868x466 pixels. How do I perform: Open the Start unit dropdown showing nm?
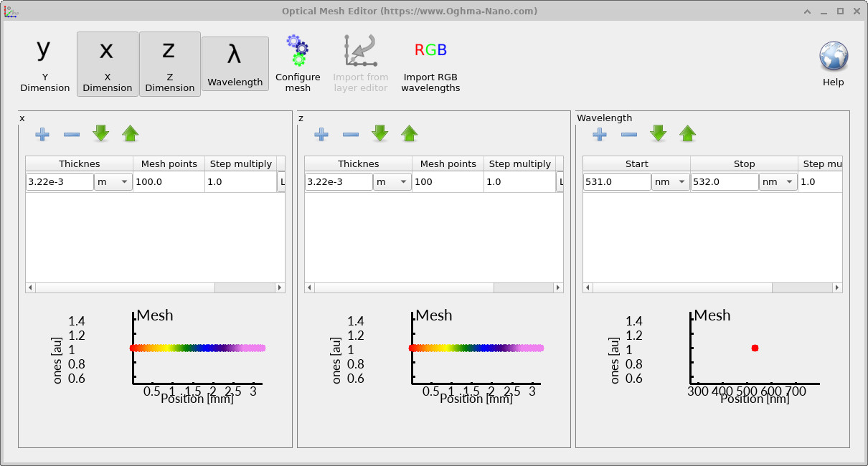point(670,181)
